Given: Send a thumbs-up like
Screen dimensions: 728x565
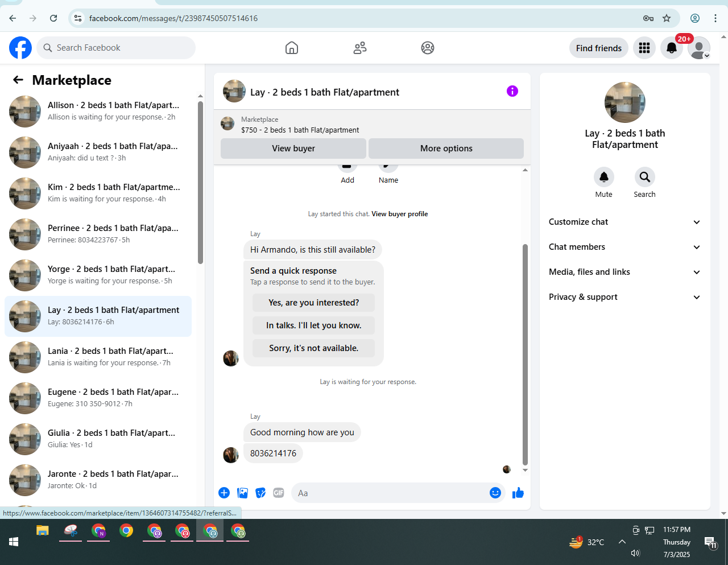Looking at the screenshot, I should pos(518,493).
